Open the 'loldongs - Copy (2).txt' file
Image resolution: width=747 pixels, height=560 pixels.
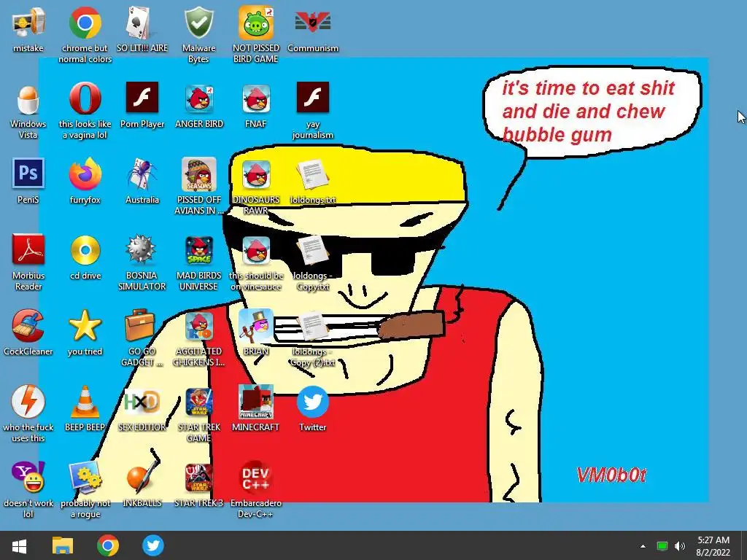point(312,326)
